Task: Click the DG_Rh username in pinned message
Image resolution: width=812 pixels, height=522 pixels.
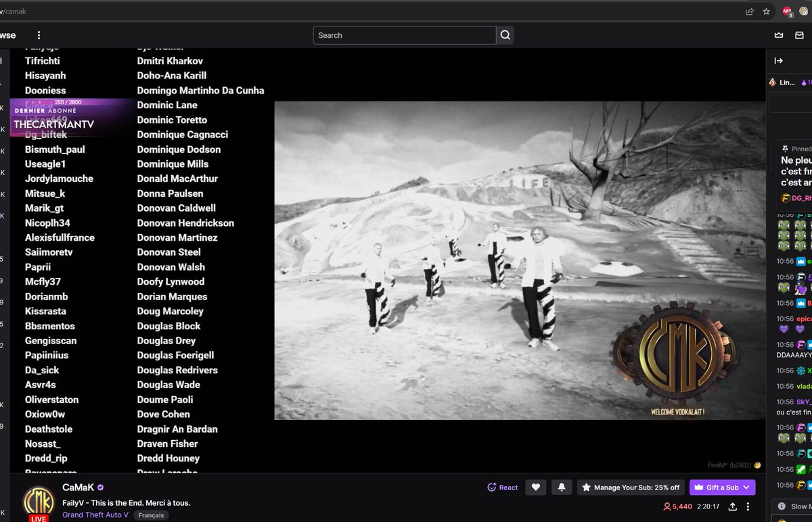Action: 801,198
